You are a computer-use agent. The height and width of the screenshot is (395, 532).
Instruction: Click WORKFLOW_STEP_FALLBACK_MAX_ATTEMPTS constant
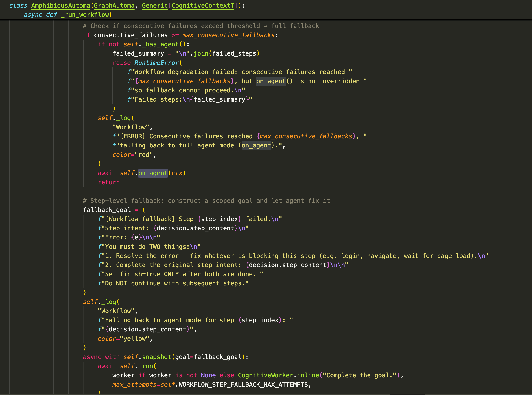click(243, 385)
